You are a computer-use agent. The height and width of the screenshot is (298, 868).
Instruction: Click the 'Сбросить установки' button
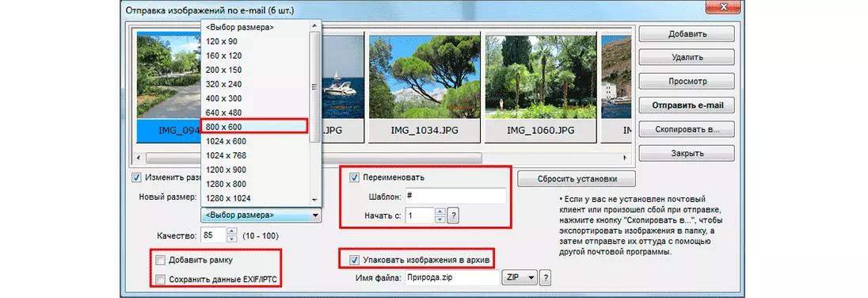click(577, 179)
